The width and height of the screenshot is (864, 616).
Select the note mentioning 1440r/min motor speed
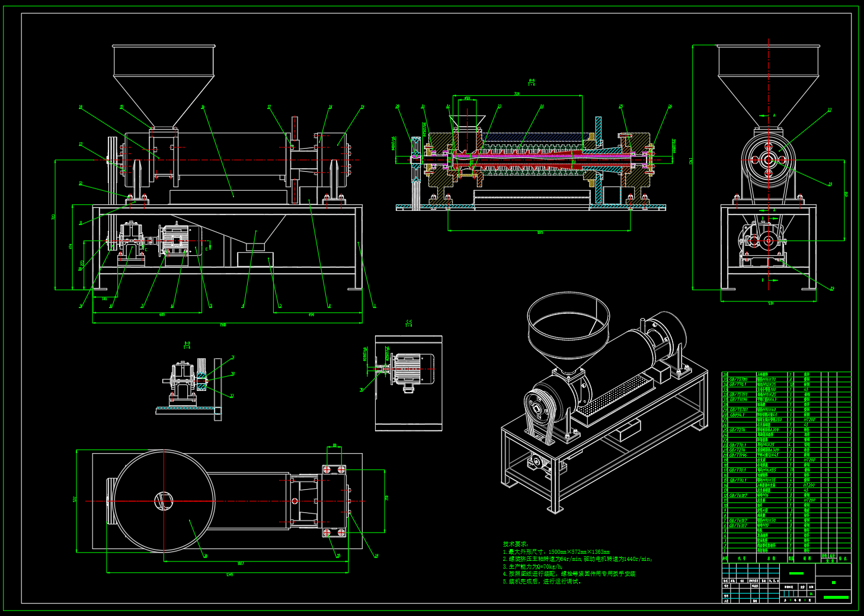578,559
